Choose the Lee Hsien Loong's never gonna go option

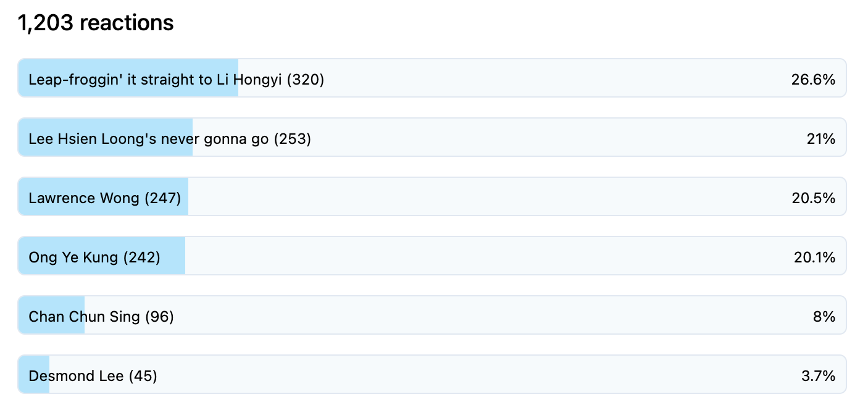(x=432, y=137)
